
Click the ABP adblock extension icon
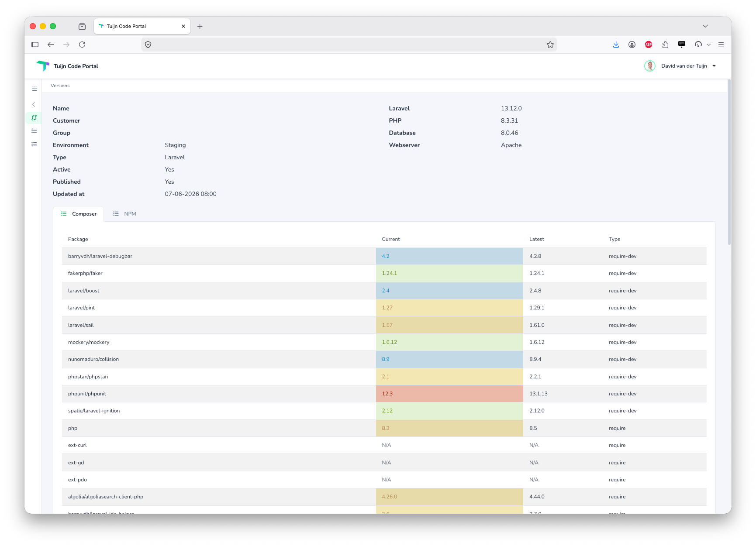click(x=649, y=45)
